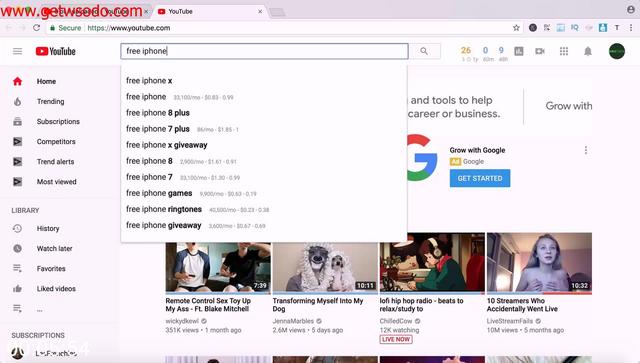Image resolution: width=640 pixels, height=363 pixels.
Task: Click the Secure padlock site info
Action: pos(65,28)
